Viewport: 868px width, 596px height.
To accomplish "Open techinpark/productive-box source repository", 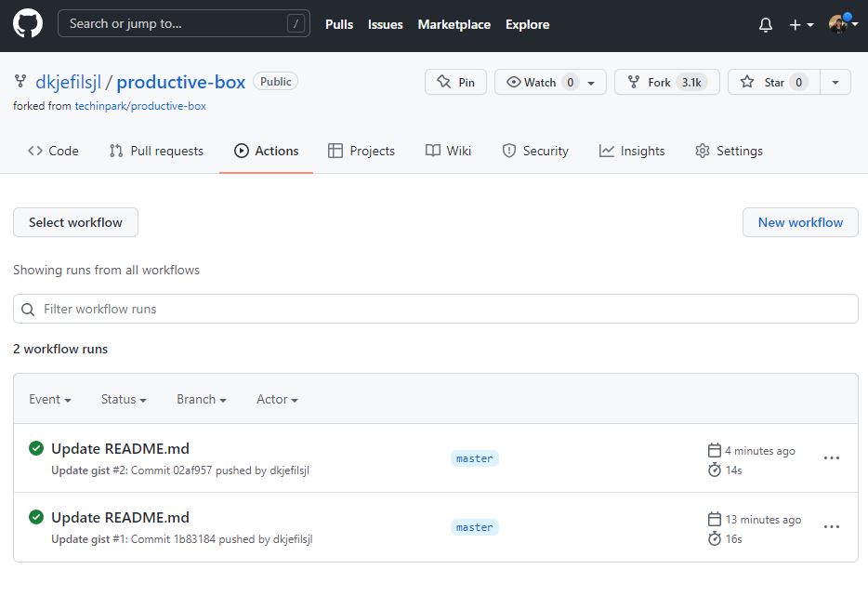I will click(140, 106).
